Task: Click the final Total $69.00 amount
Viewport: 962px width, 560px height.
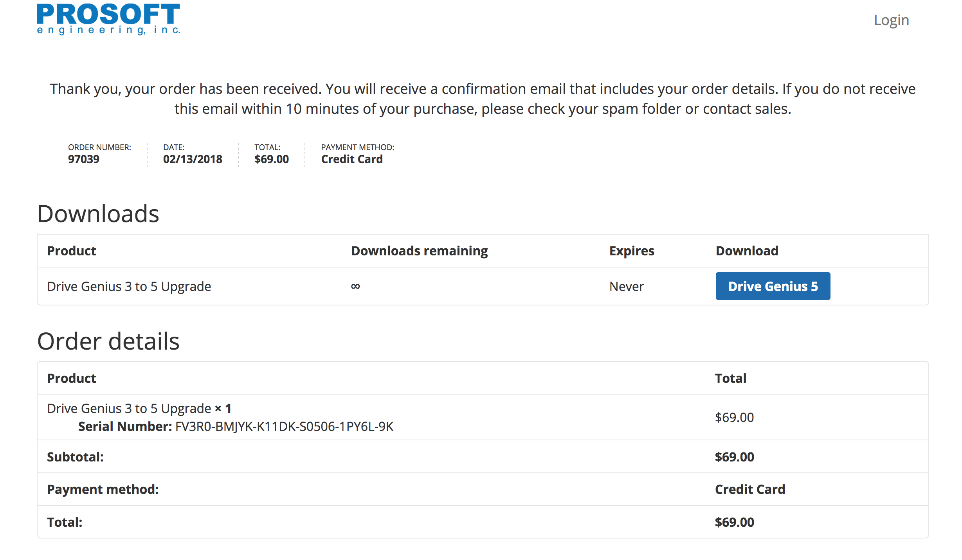Action: [734, 522]
